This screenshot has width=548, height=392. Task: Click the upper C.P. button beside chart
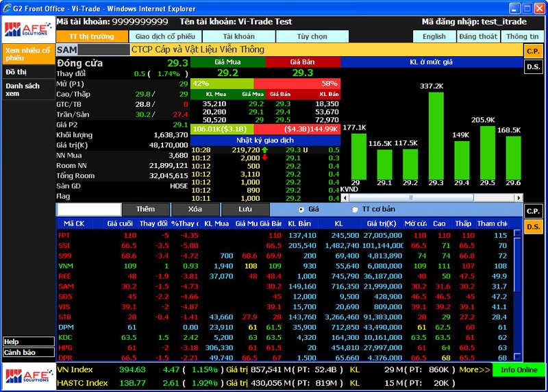533,51
